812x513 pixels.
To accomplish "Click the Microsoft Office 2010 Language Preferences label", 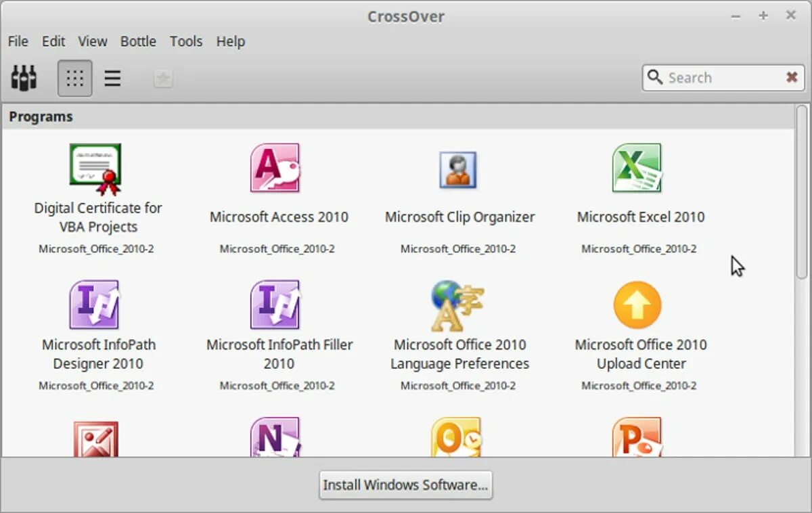I will (x=460, y=354).
